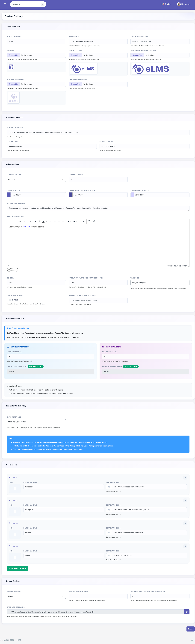Click the Primary Button Hover Color swatch
The width and height of the screenshot is (195, 644).
click(x=71, y=195)
